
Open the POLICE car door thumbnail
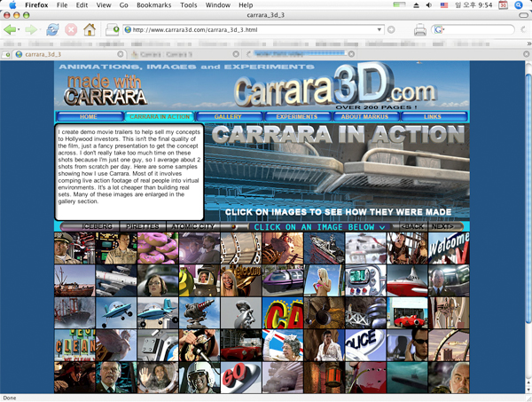(365, 345)
